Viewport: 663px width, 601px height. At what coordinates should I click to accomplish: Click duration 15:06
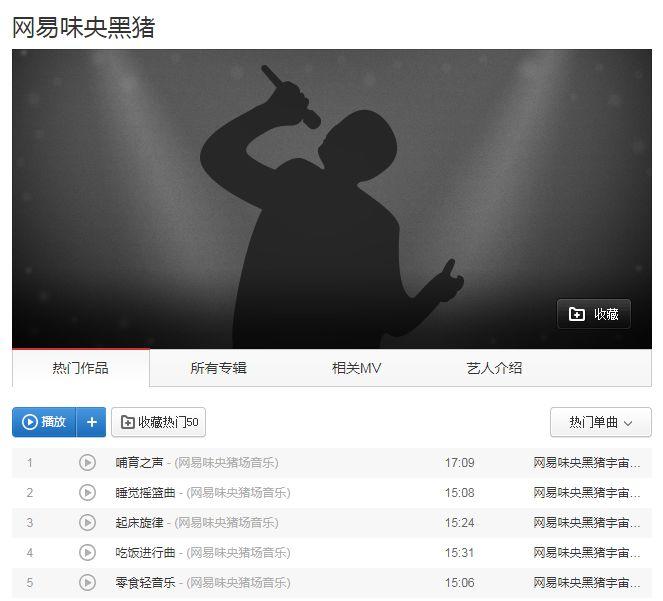pos(460,583)
